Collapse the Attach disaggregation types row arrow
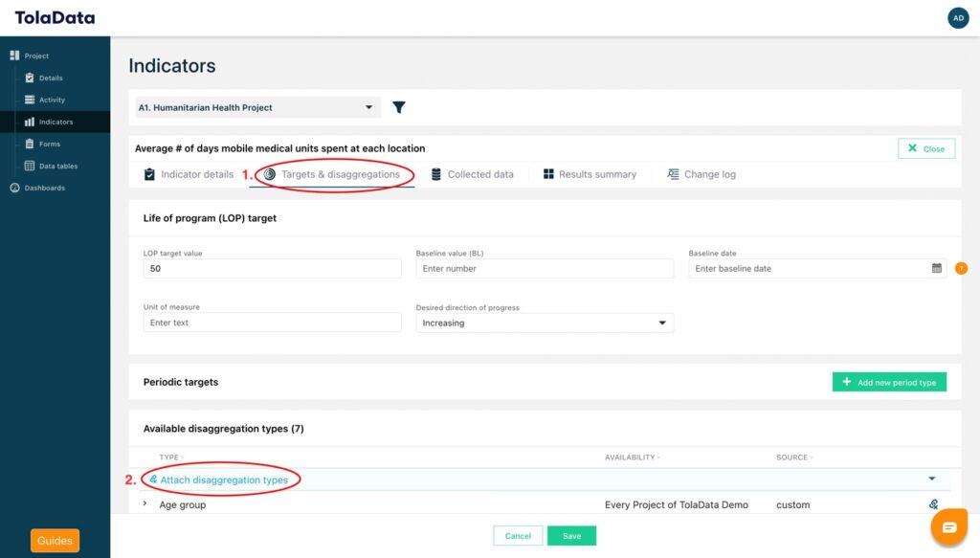The width and height of the screenshot is (980, 558). 932,479
